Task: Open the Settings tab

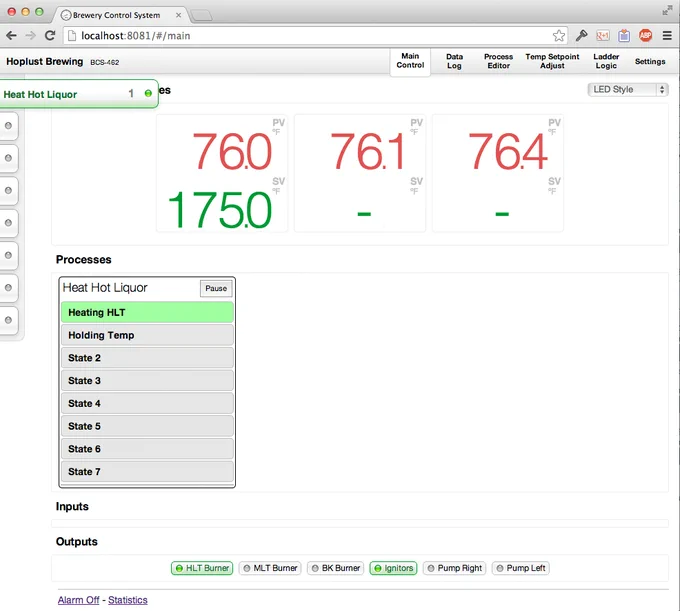Action: [x=650, y=62]
